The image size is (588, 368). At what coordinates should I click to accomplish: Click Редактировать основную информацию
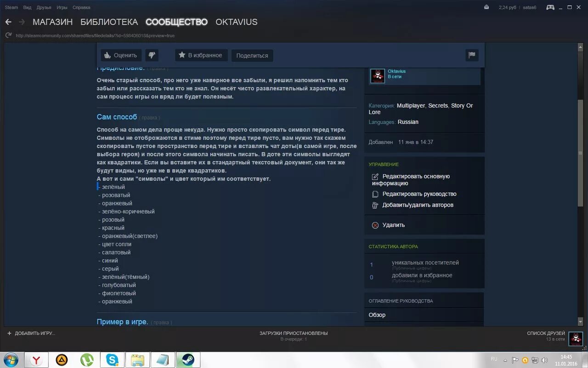(x=411, y=180)
